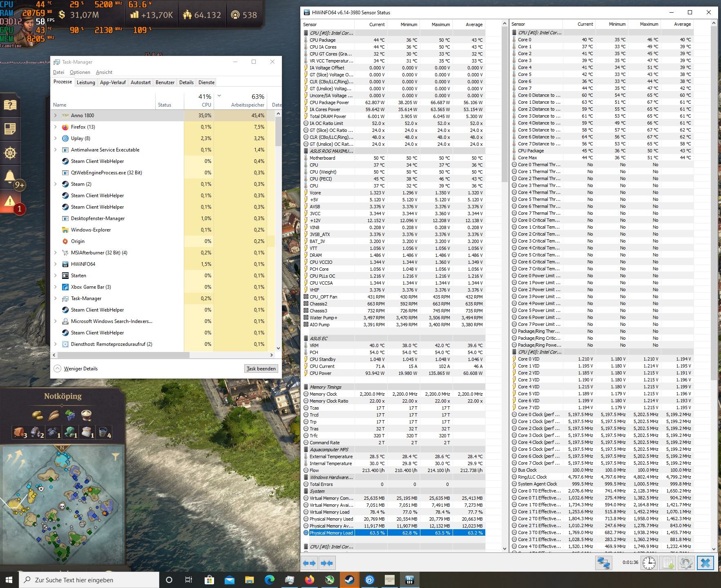Sort processes by Arbeitsspeicher column header
Screen dimensions: 721x588
(x=240, y=100)
